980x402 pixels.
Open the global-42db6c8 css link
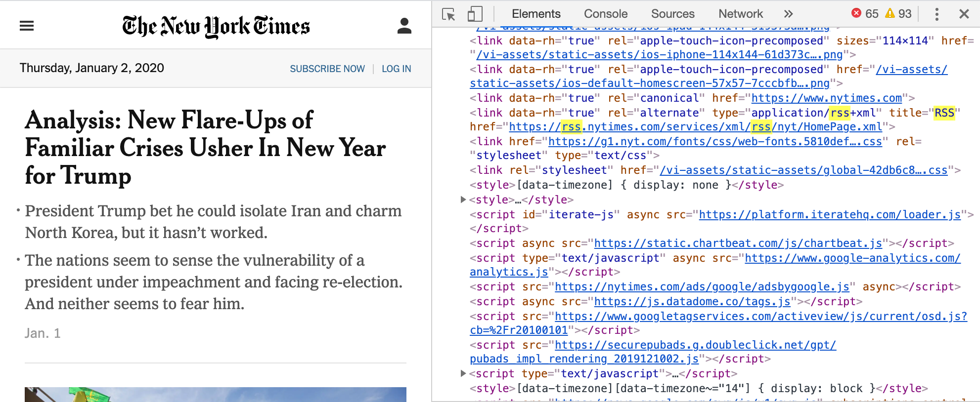click(803, 170)
